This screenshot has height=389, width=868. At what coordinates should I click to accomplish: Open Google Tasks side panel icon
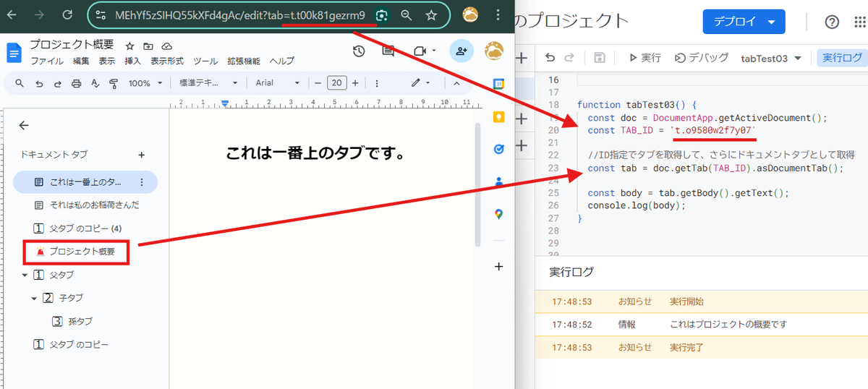[498, 149]
